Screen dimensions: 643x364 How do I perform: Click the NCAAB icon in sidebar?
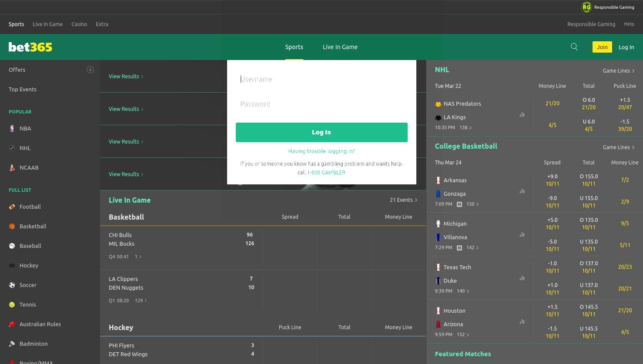pyautogui.click(x=12, y=167)
